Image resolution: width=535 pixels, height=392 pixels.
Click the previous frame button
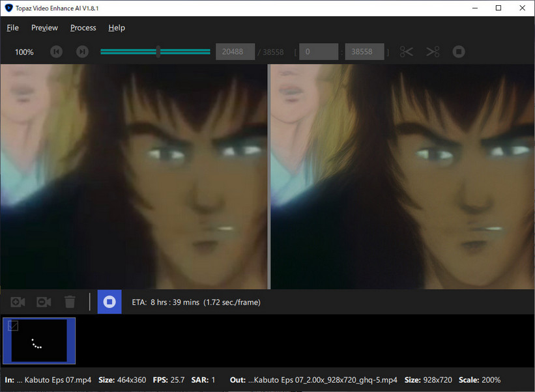tap(57, 51)
